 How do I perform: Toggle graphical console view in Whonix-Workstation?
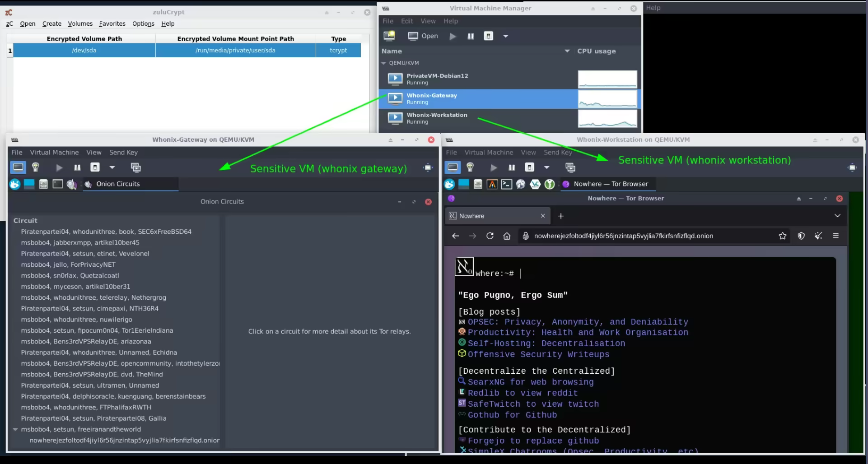[x=453, y=167]
